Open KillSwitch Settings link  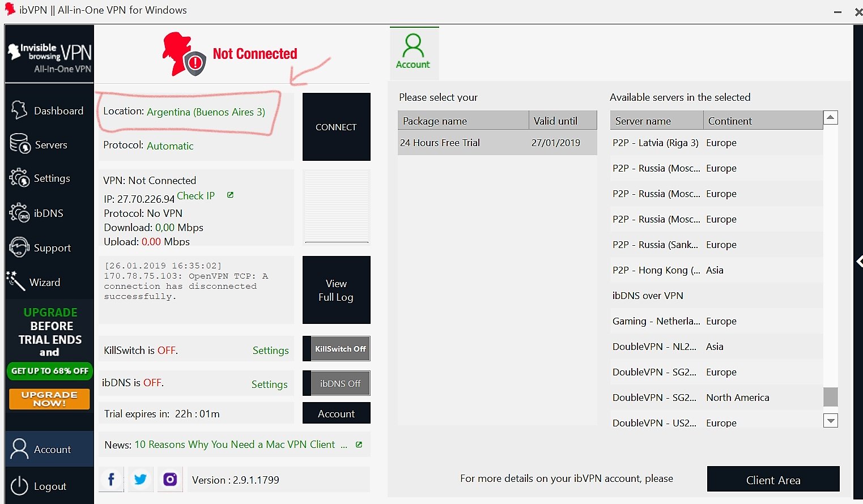[270, 351]
